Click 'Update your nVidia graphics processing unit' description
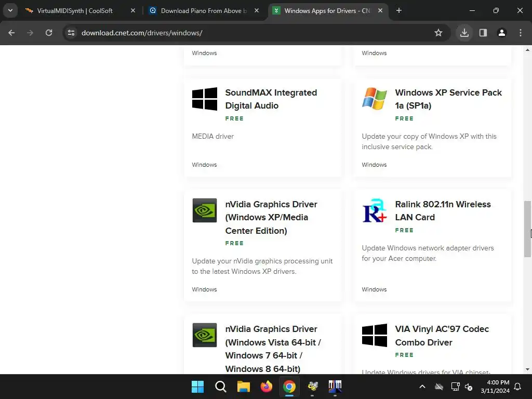 tap(262, 266)
